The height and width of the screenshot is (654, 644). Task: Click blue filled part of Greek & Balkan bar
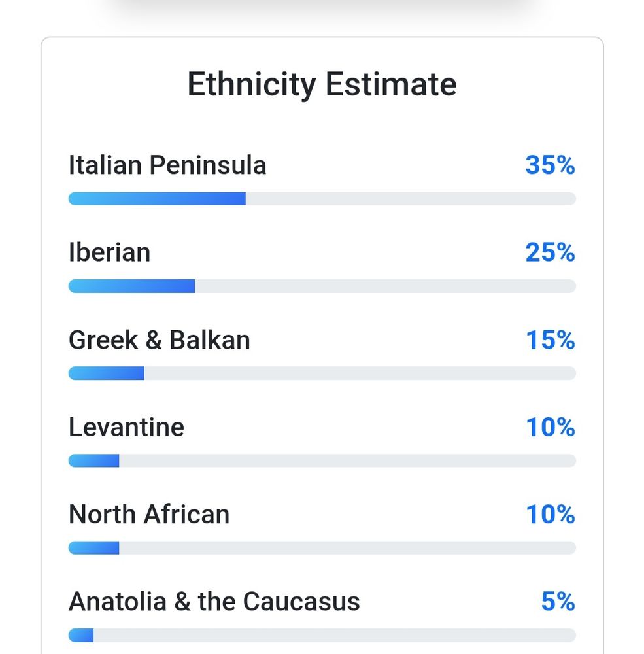coord(106,373)
